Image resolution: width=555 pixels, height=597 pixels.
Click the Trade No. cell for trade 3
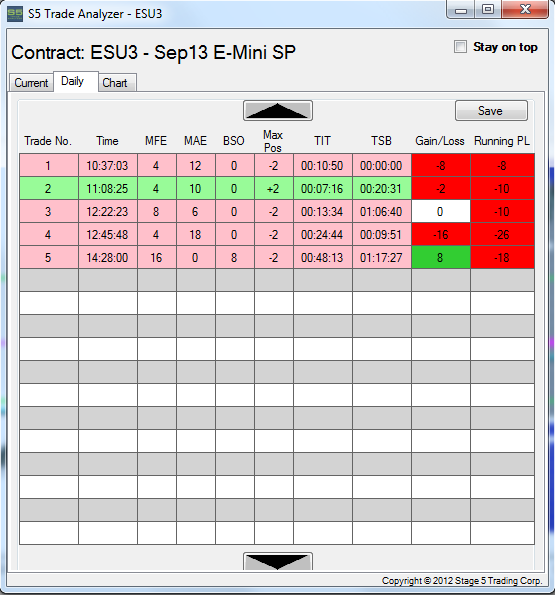(49, 211)
